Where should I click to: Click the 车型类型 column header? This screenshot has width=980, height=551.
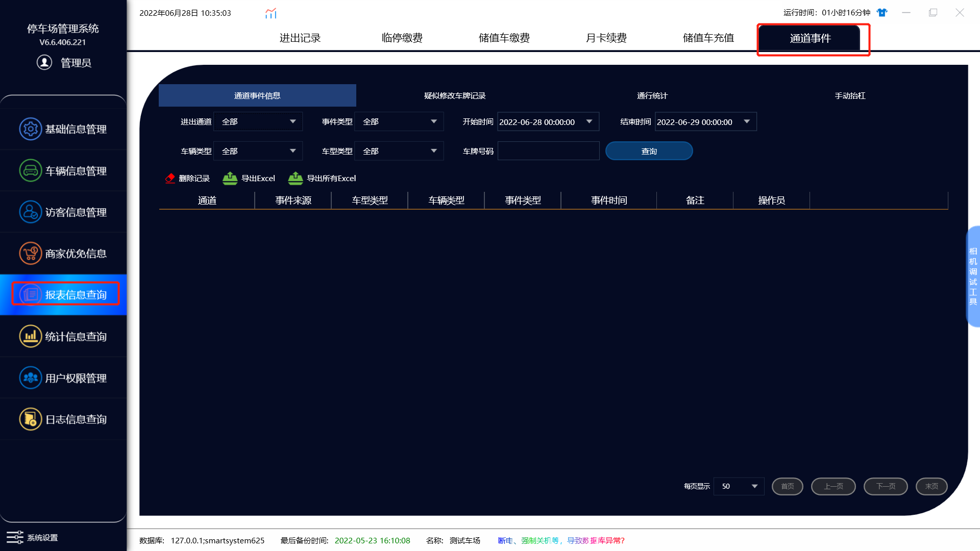click(370, 201)
